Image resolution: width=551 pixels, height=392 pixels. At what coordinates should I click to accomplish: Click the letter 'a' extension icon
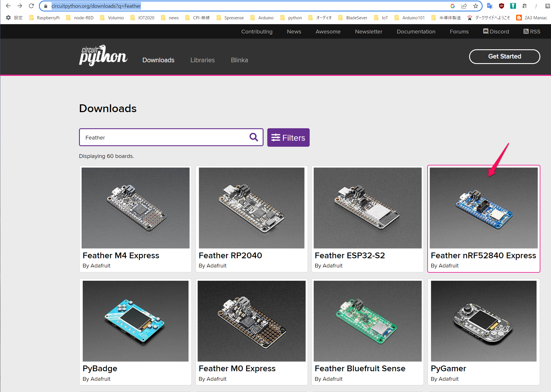point(524,6)
